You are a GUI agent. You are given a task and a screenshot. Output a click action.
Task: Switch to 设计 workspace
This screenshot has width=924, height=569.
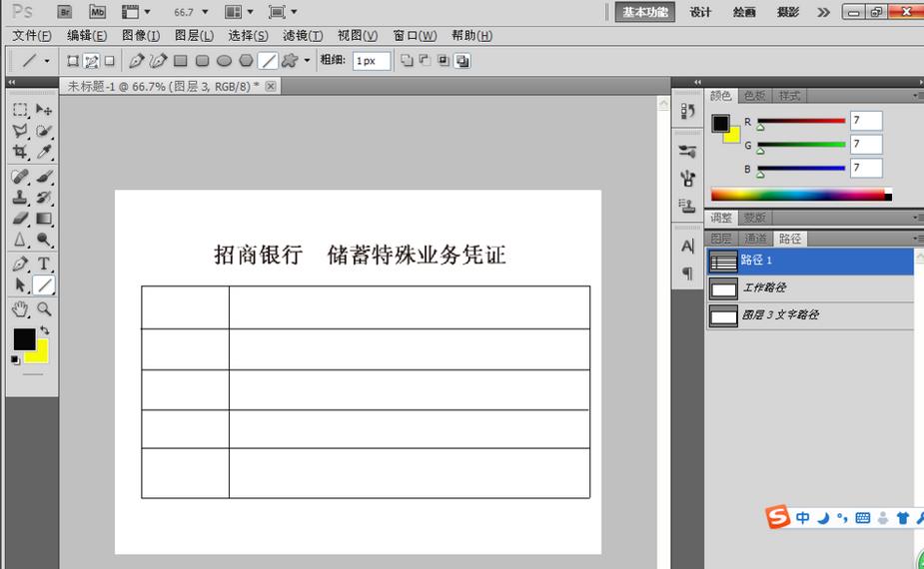pos(700,12)
